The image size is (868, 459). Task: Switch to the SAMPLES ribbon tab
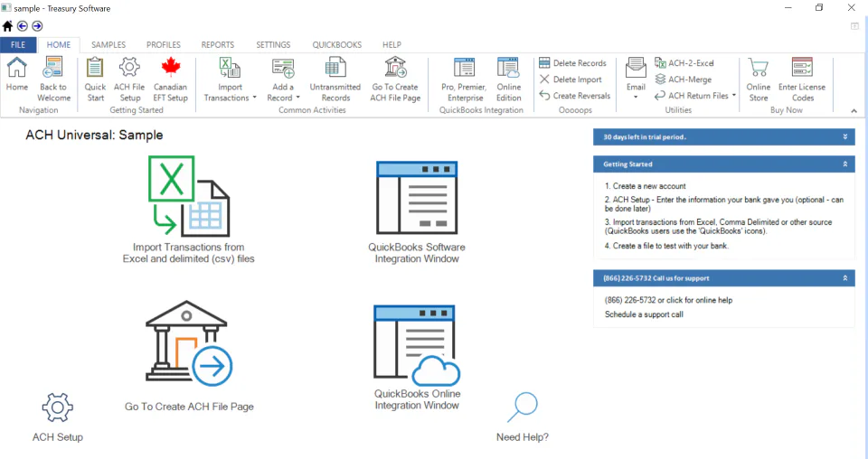click(108, 45)
